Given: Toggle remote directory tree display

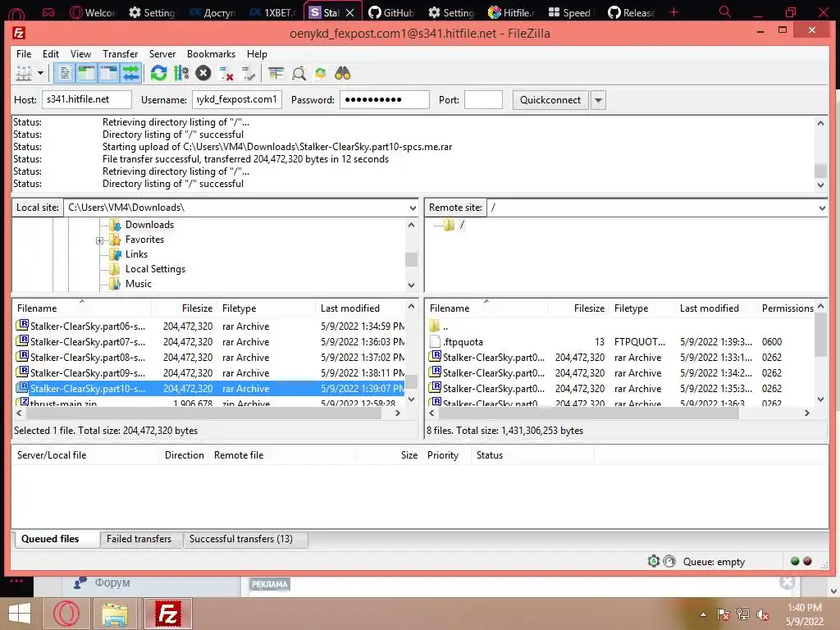Looking at the screenshot, I should pos(109,73).
